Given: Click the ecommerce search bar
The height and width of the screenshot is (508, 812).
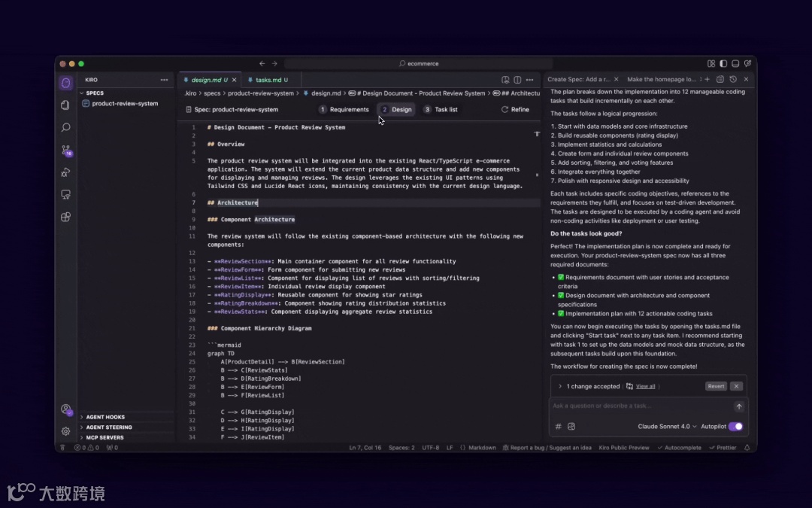Looking at the screenshot, I should tap(419, 64).
